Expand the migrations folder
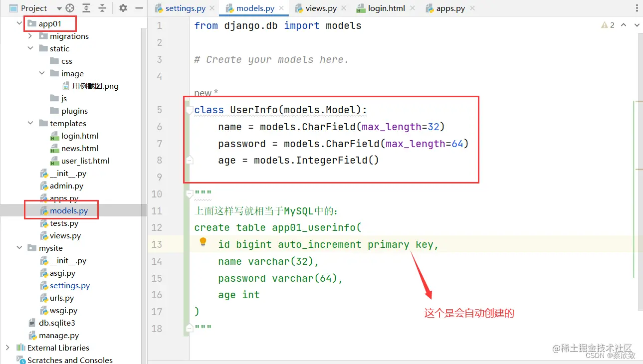The height and width of the screenshot is (364, 643). click(x=30, y=36)
